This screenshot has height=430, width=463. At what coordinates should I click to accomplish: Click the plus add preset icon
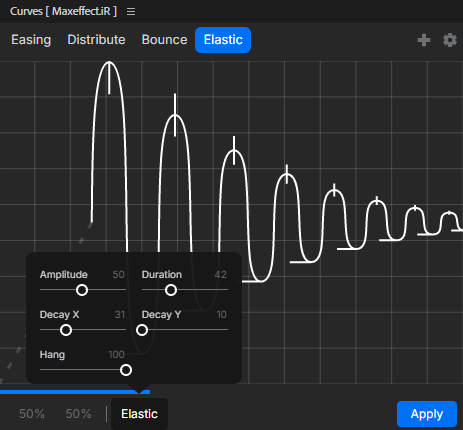click(424, 40)
